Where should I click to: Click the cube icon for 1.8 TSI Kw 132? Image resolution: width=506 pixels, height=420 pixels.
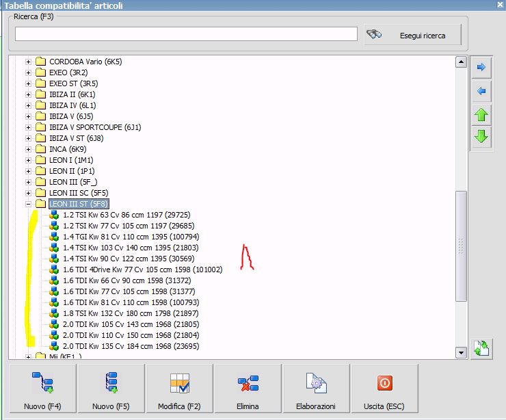[x=54, y=313]
